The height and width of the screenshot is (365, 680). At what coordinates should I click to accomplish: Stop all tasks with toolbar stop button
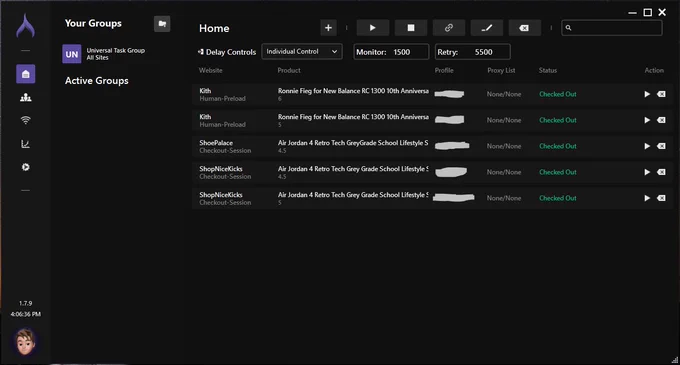click(411, 28)
